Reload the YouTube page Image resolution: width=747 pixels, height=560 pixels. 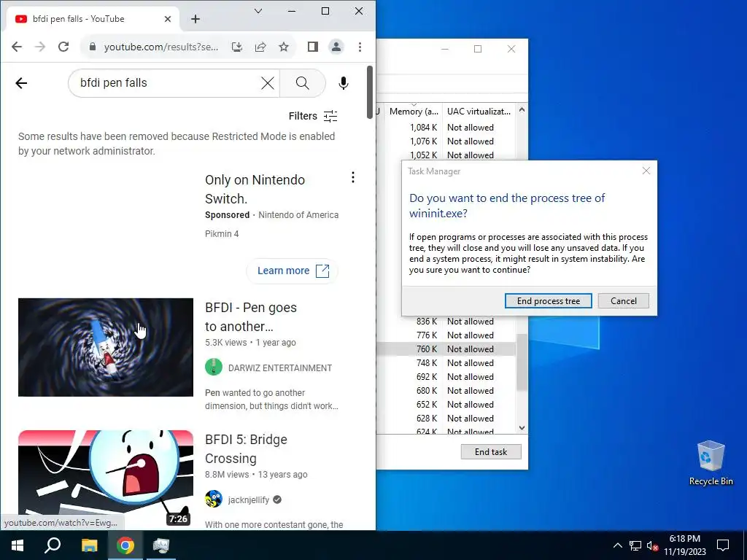coord(63,47)
